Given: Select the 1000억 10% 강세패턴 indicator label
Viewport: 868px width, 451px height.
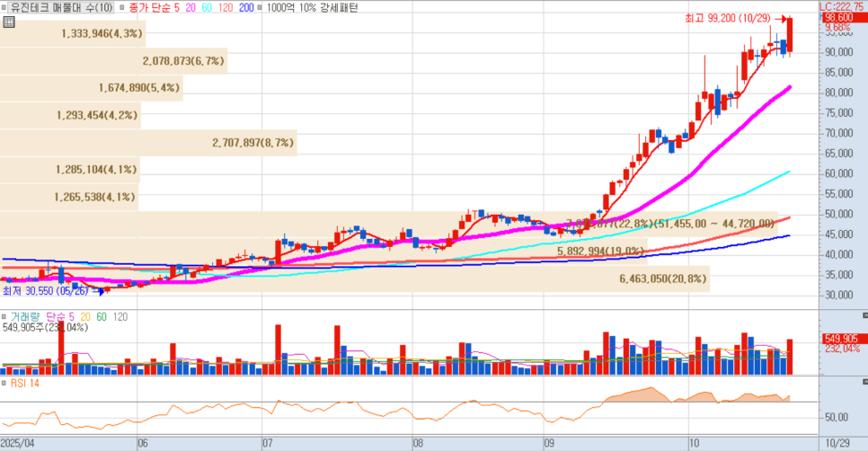Looking at the screenshot, I should click(312, 8).
